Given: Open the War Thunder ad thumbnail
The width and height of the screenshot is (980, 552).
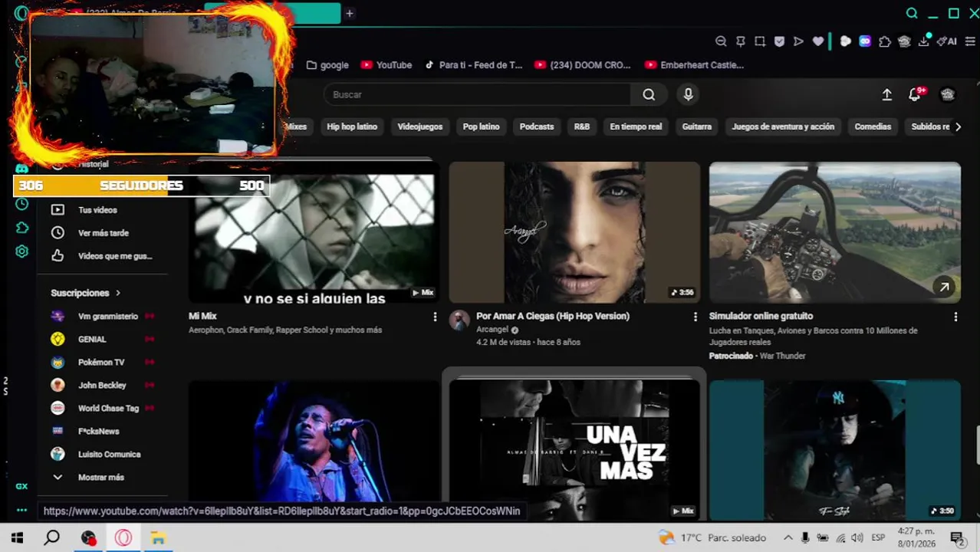Looking at the screenshot, I should [835, 232].
